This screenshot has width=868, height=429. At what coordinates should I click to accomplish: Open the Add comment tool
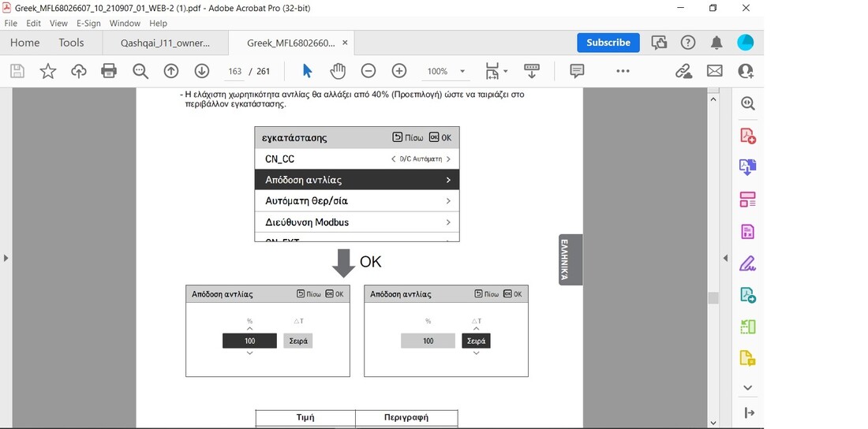tap(577, 71)
